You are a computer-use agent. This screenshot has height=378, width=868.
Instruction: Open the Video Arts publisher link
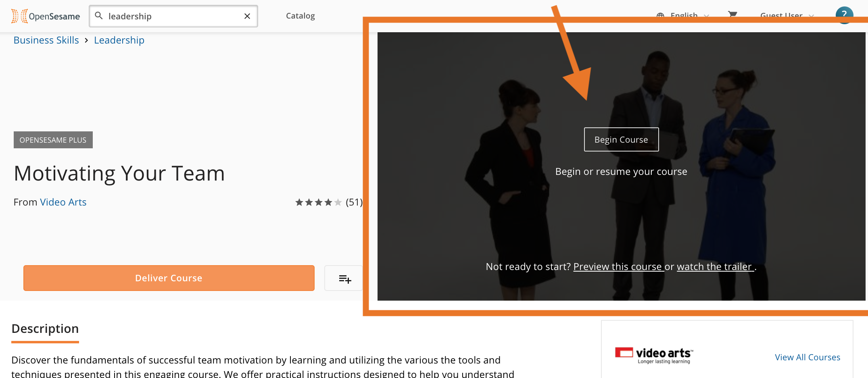[x=63, y=202]
